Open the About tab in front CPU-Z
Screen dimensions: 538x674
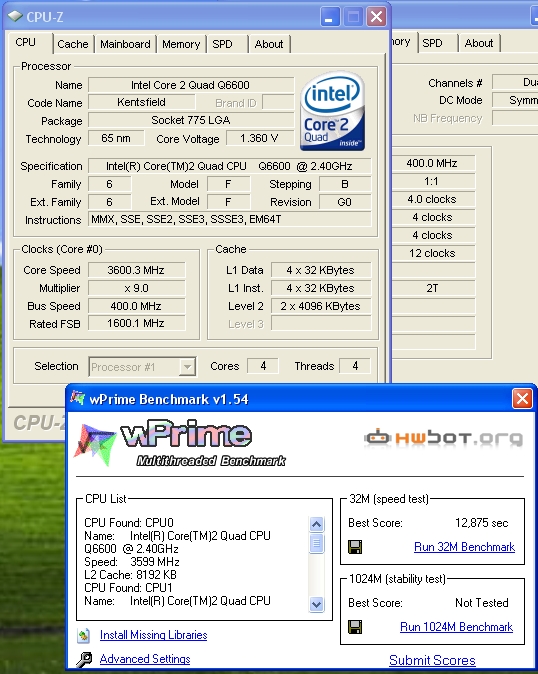point(269,44)
